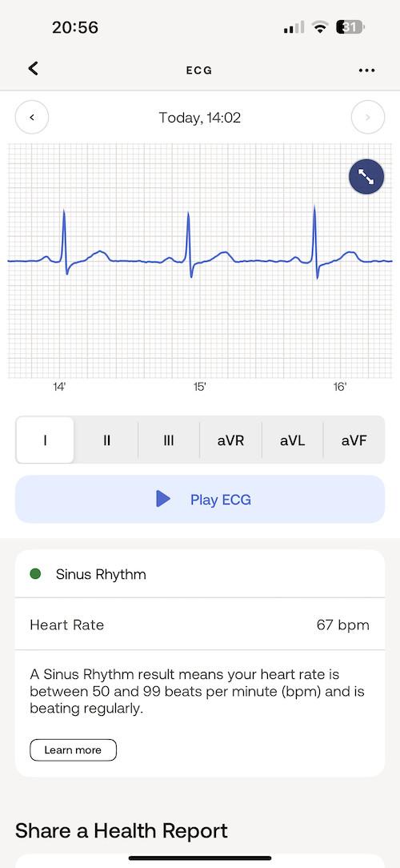Image resolution: width=400 pixels, height=868 pixels.
Task: Show the aVL lead
Action: [x=293, y=440]
